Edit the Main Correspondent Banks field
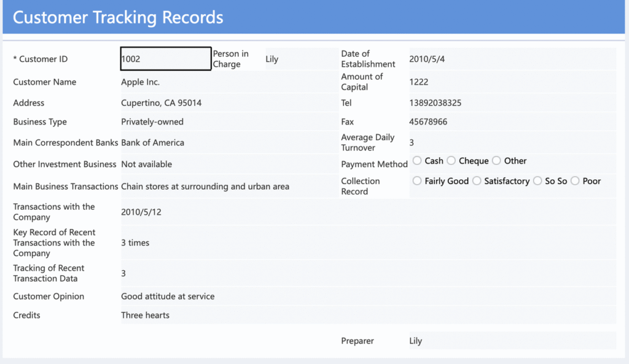 point(227,143)
